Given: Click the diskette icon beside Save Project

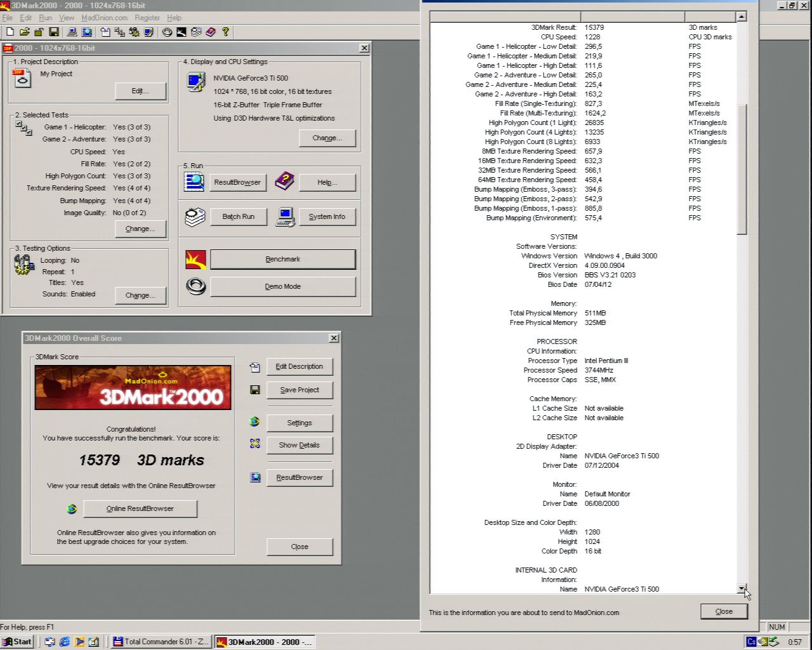Looking at the screenshot, I should click(255, 390).
